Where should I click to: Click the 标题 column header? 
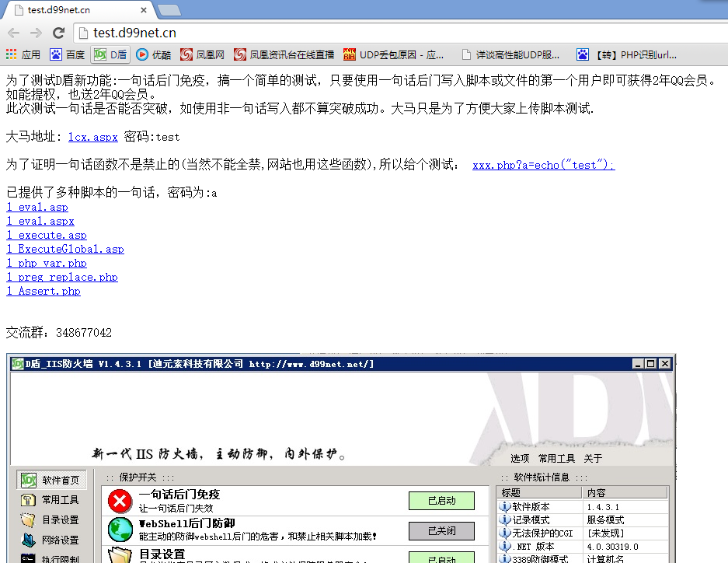[539, 492]
